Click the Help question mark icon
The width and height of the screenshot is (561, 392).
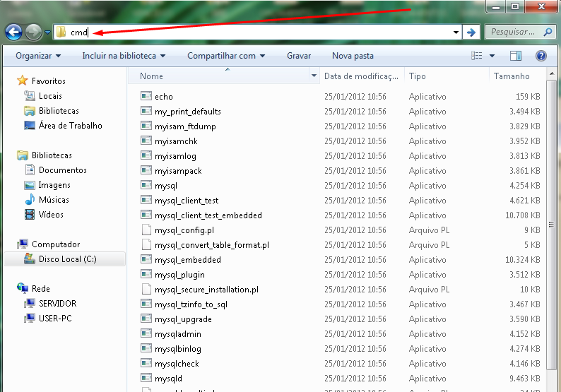[x=541, y=56]
